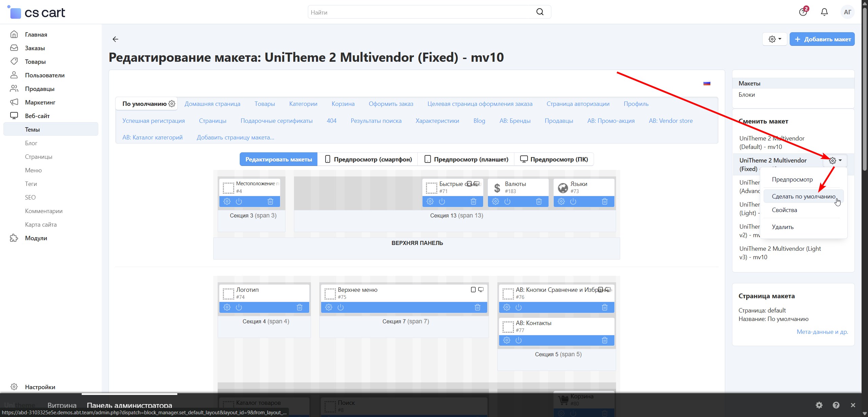Image resolution: width=868 pixels, height=417 pixels.
Task: Delete the Верхнее меню block #75
Action: (477, 307)
